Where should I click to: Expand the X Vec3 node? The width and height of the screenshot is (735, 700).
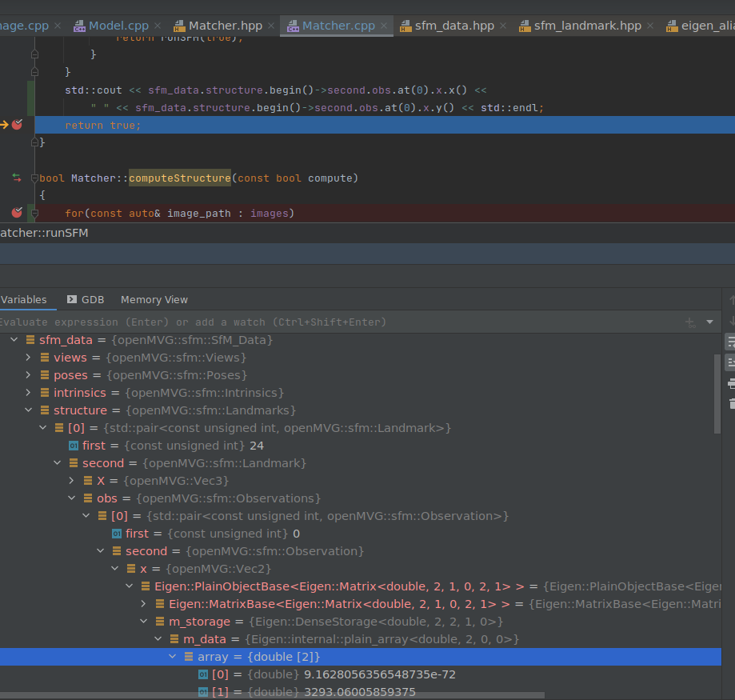71,481
